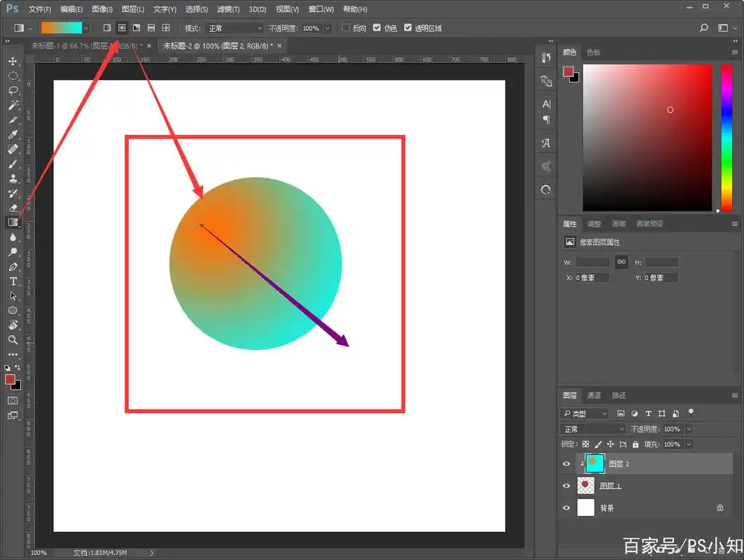The width and height of the screenshot is (744, 560).
Task: Open the 滤镜(T) menu
Action: coord(227,9)
